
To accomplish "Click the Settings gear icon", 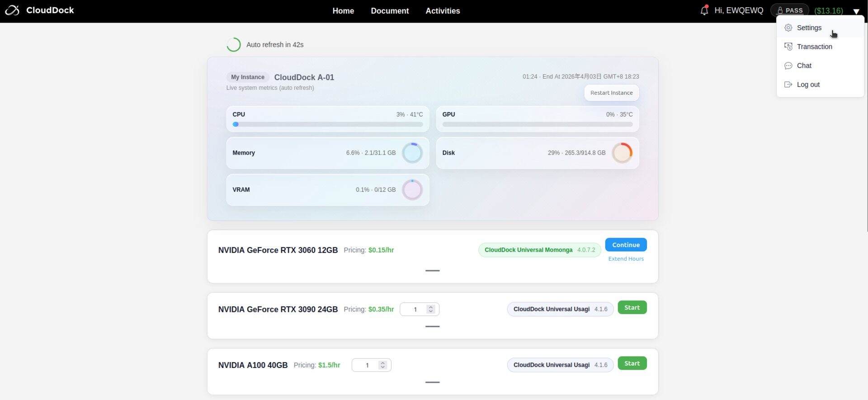I will 788,28.
